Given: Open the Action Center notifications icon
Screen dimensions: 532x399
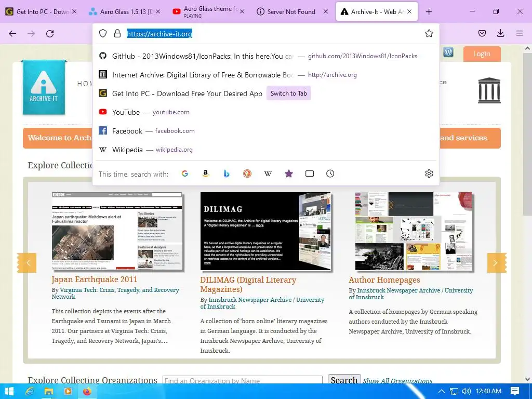Looking at the screenshot, I should point(515,391).
